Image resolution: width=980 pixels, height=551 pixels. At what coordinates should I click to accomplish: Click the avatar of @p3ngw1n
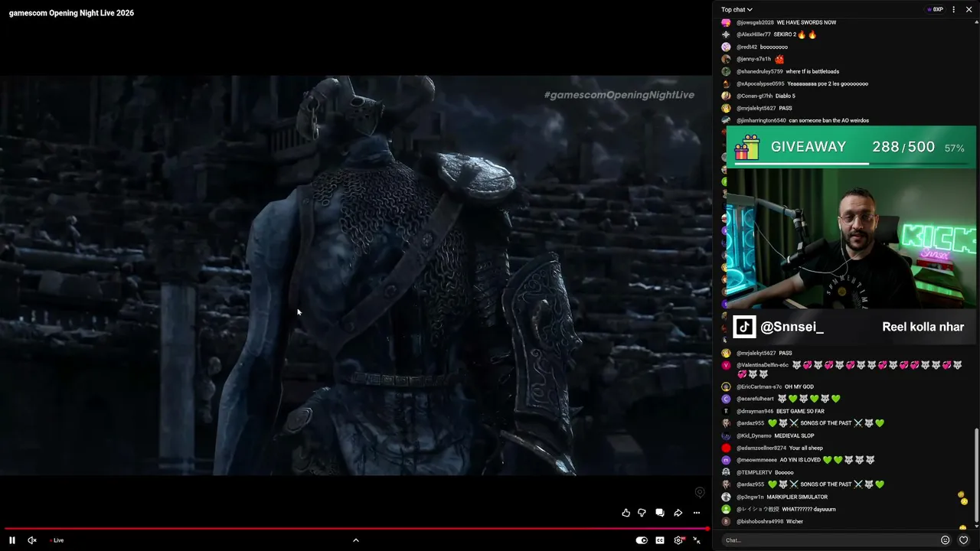click(726, 497)
